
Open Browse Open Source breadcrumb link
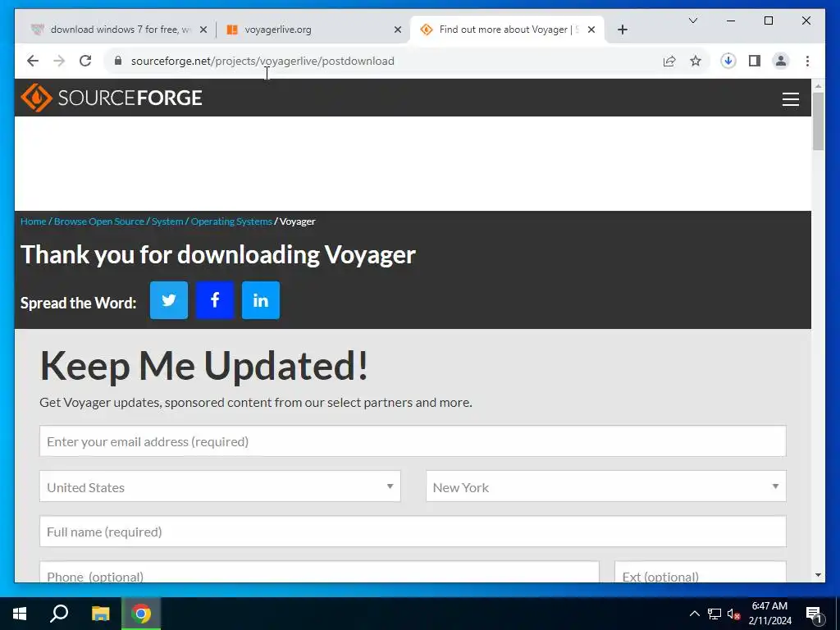99,221
